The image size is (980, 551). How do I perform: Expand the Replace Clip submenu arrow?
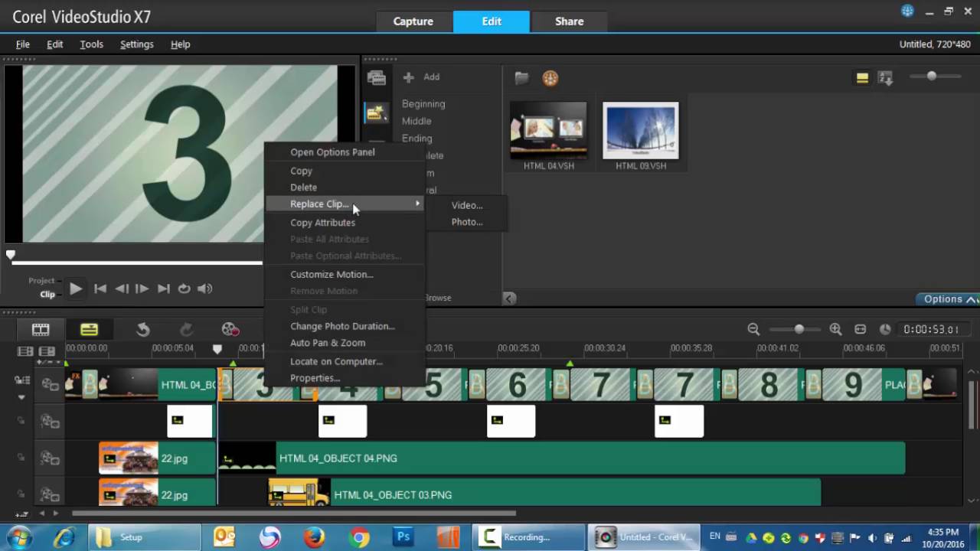click(x=418, y=204)
